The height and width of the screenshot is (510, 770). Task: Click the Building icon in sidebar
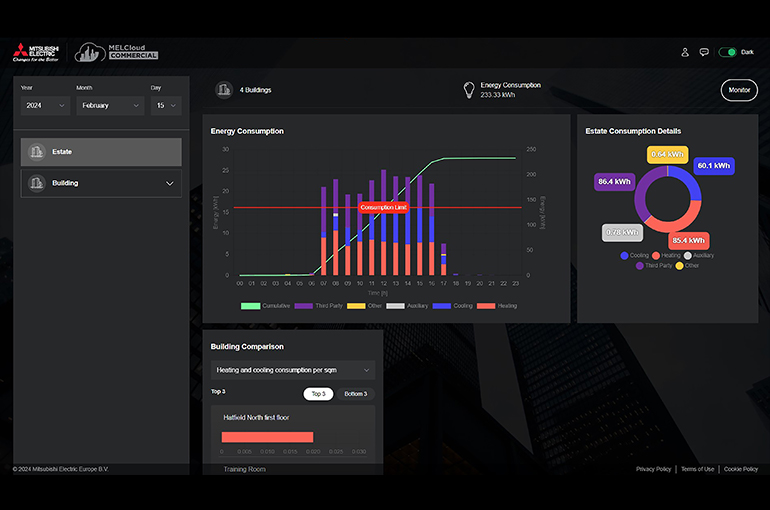[x=37, y=183]
